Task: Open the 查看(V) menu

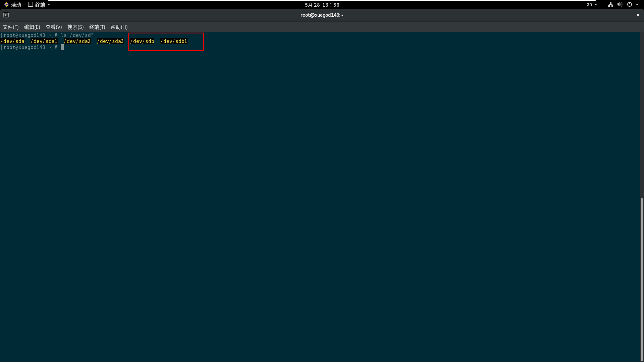Action: (x=54, y=27)
